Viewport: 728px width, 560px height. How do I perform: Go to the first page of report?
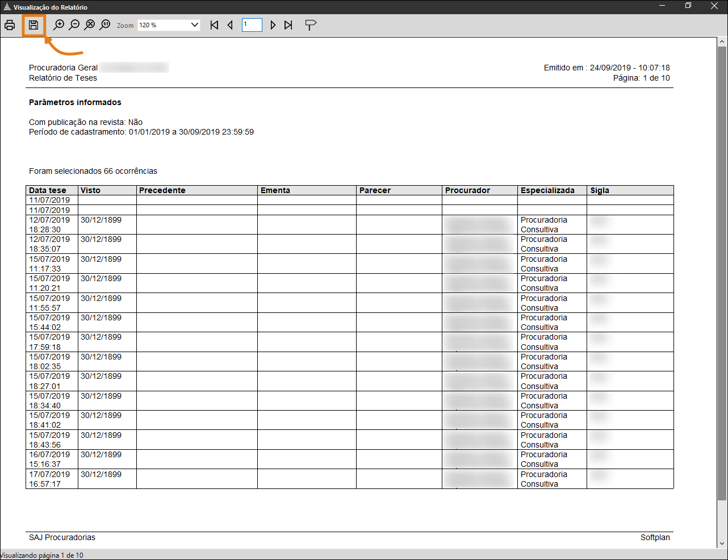214,25
